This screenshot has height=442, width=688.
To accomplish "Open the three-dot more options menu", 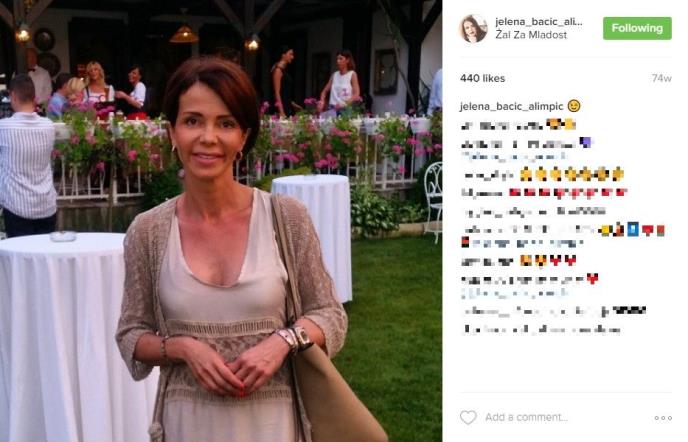I will pyautogui.click(x=663, y=418).
